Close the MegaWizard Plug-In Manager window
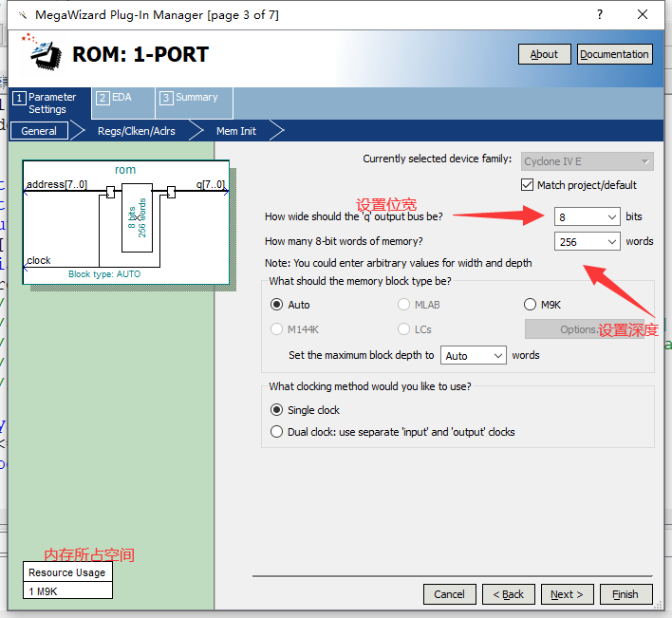Viewport: 672px width, 618px height. click(643, 14)
